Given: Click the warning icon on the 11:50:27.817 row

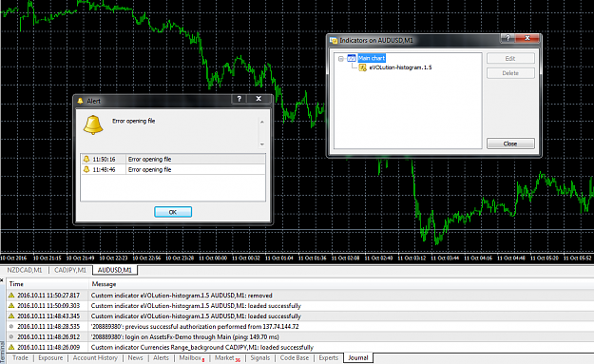Looking at the screenshot, I should (11, 295).
